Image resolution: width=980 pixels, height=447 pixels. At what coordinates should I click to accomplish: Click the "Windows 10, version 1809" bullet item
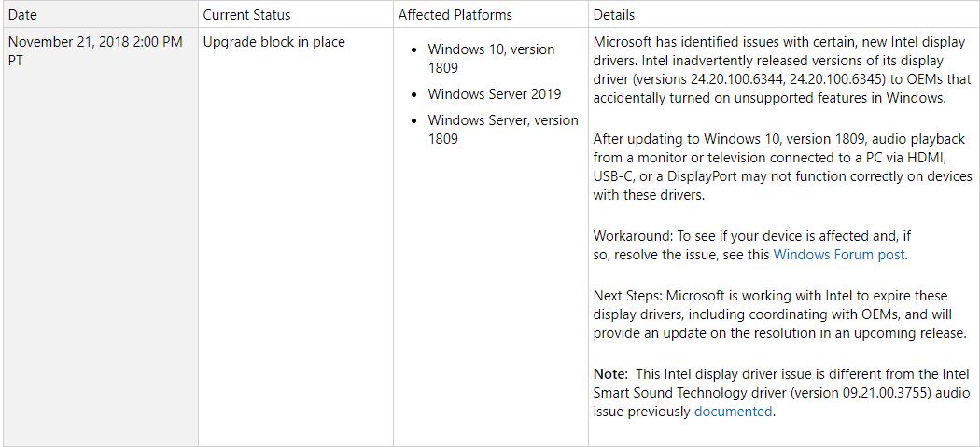[x=491, y=58]
